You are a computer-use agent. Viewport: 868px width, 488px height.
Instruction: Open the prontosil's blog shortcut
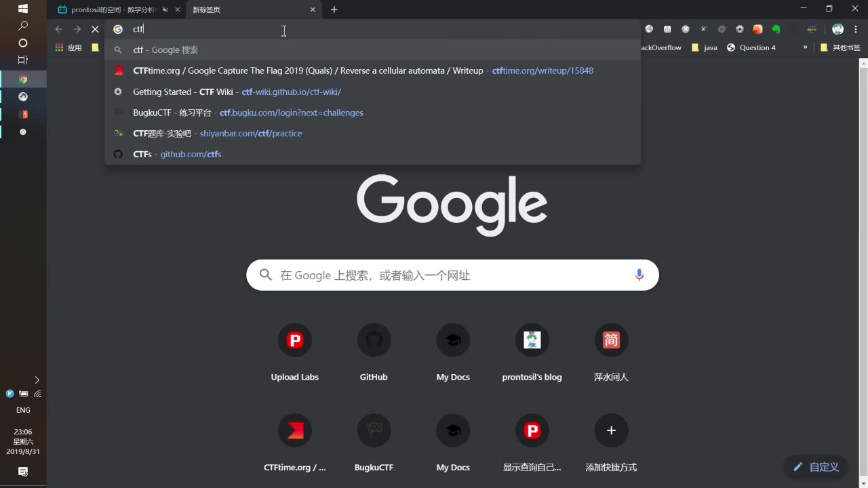pyautogui.click(x=532, y=353)
